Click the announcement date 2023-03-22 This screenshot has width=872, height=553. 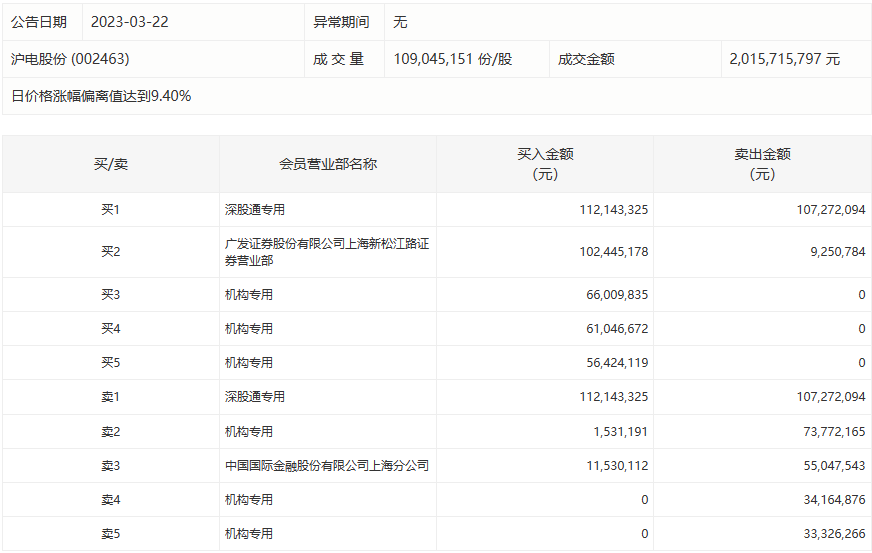tap(129, 22)
